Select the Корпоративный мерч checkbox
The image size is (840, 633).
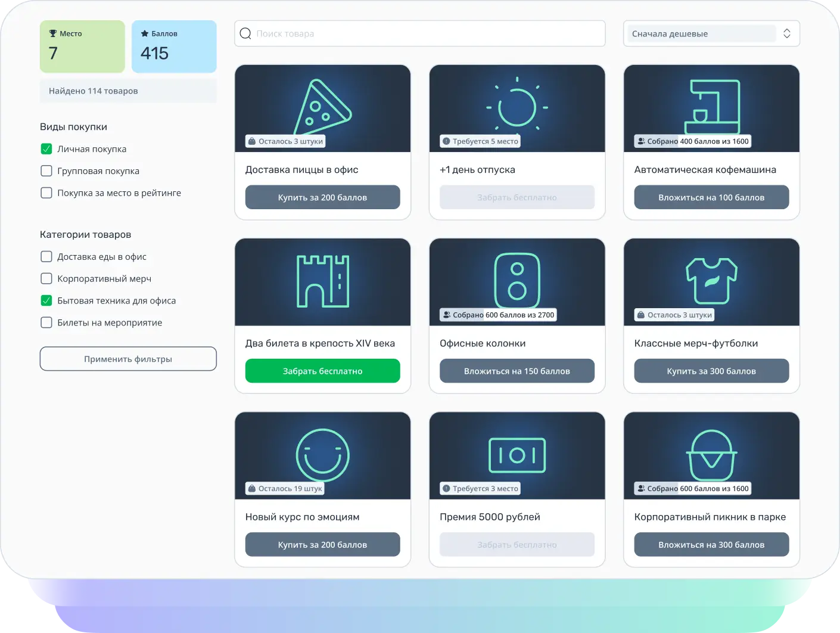click(x=46, y=279)
